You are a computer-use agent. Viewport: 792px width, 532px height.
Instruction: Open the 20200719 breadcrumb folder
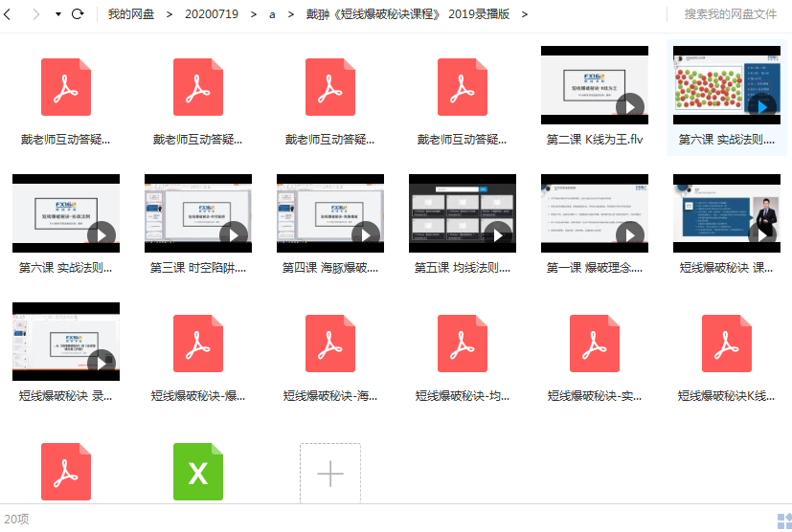click(x=211, y=14)
